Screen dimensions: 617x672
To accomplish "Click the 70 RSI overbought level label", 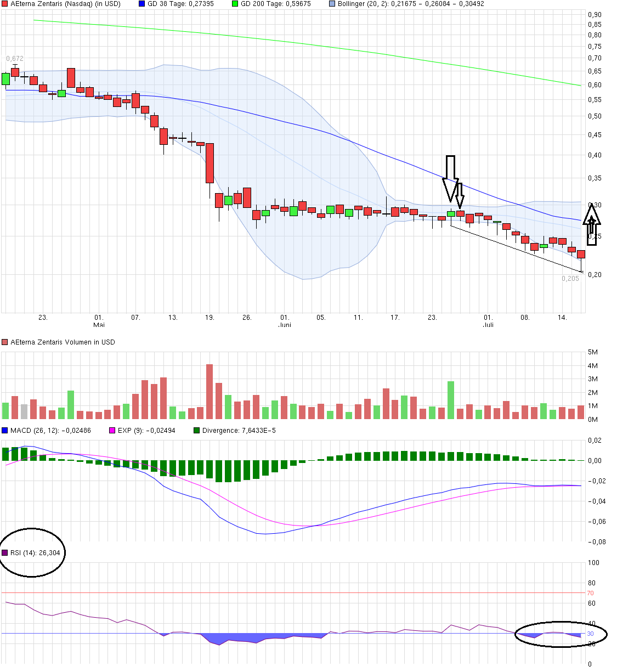I will click(x=591, y=594).
